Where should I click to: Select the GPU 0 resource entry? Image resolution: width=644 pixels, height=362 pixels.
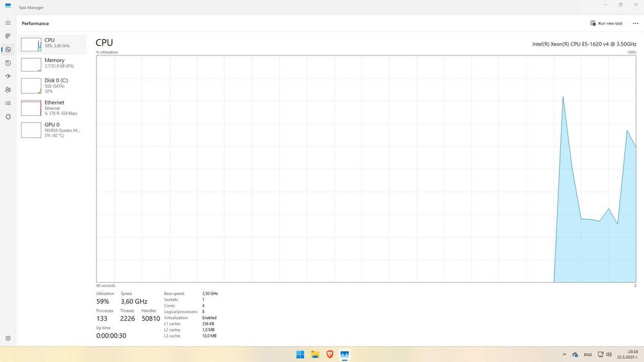point(52,130)
